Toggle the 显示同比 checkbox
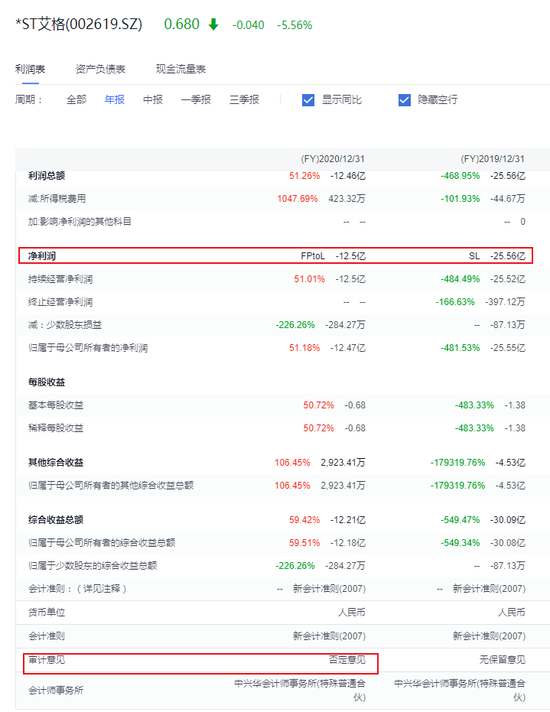 (x=308, y=100)
